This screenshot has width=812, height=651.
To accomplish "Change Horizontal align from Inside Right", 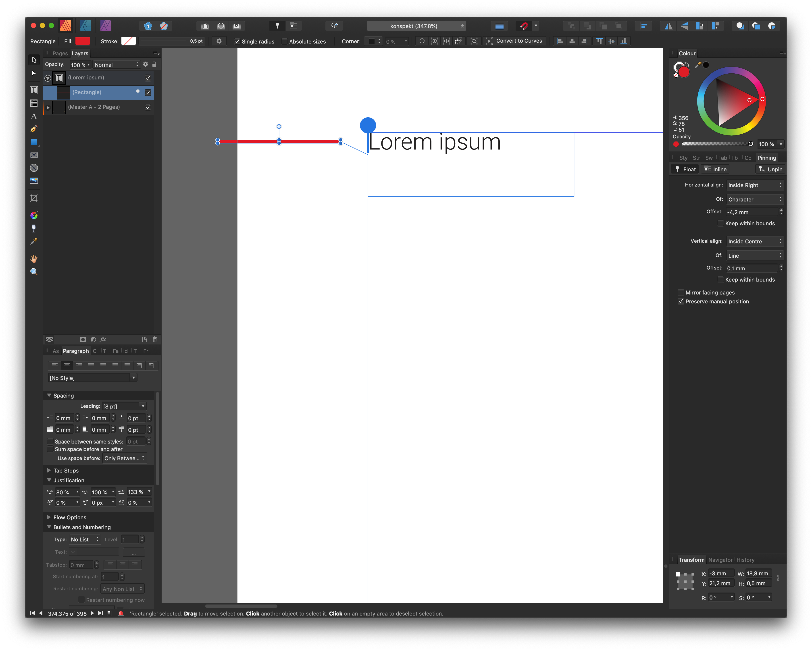I will coord(755,185).
